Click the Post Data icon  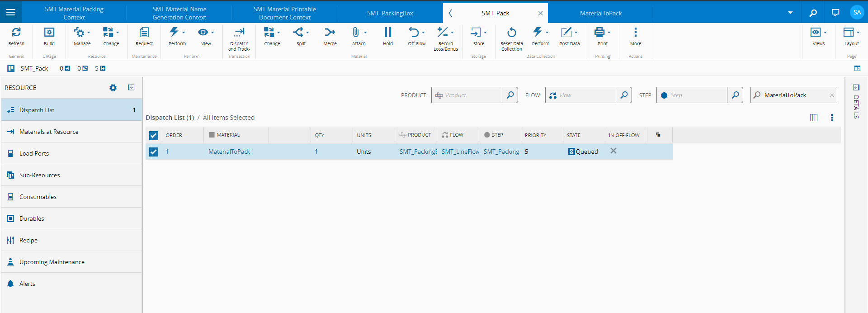click(566, 33)
